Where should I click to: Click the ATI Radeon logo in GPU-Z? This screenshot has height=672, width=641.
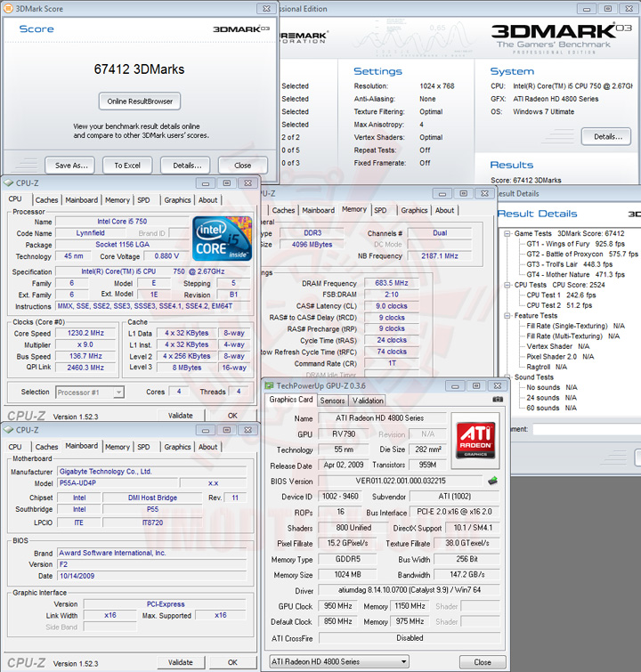coord(475,441)
